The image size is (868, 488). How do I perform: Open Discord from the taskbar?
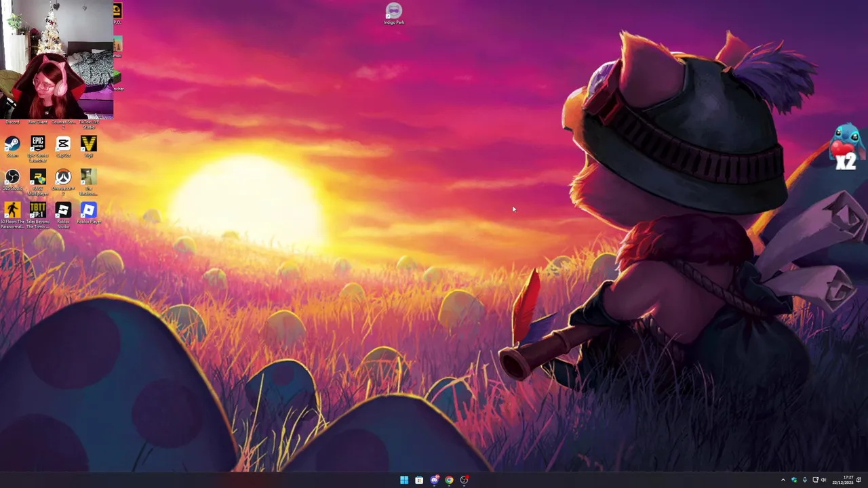(434, 480)
